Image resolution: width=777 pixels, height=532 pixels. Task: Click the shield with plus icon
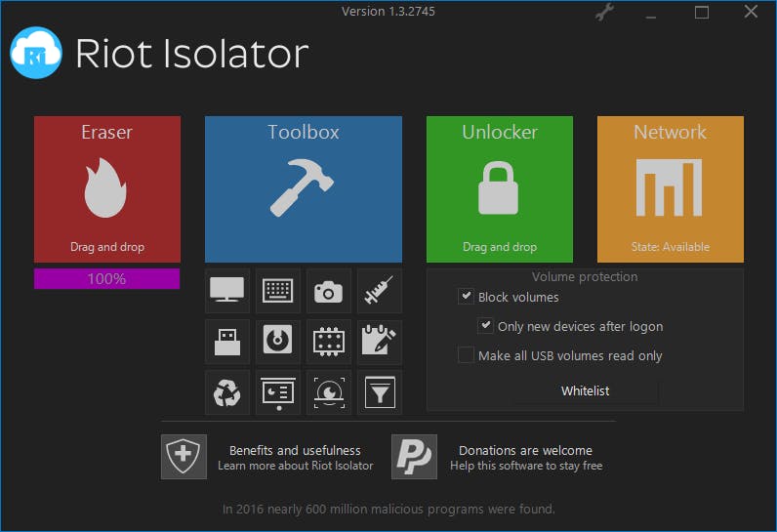click(x=184, y=457)
